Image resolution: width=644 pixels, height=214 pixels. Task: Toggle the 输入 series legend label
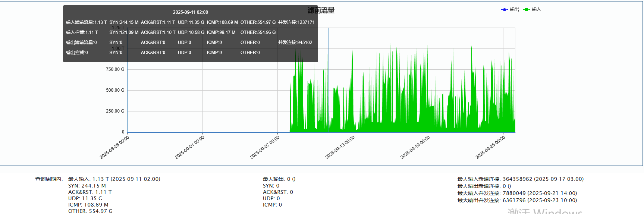(536, 9)
